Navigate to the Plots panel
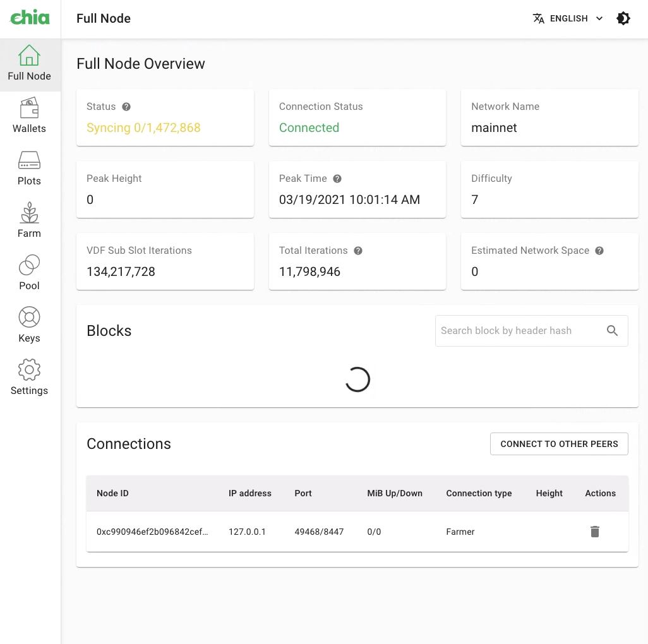648x644 pixels. coord(29,169)
